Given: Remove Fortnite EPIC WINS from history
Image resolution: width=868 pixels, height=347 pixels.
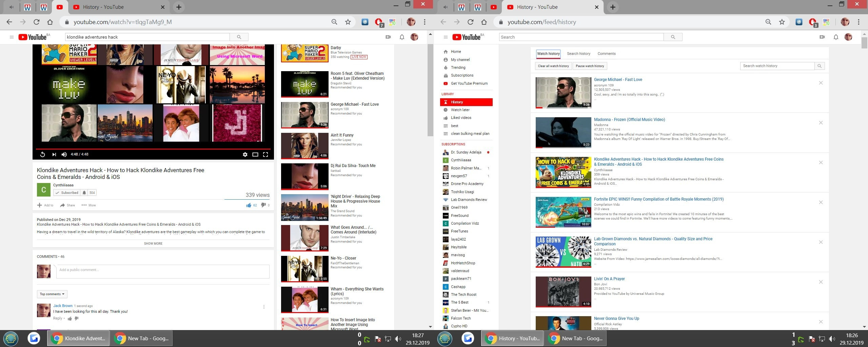Looking at the screenshot, I should tap(821, 203).
